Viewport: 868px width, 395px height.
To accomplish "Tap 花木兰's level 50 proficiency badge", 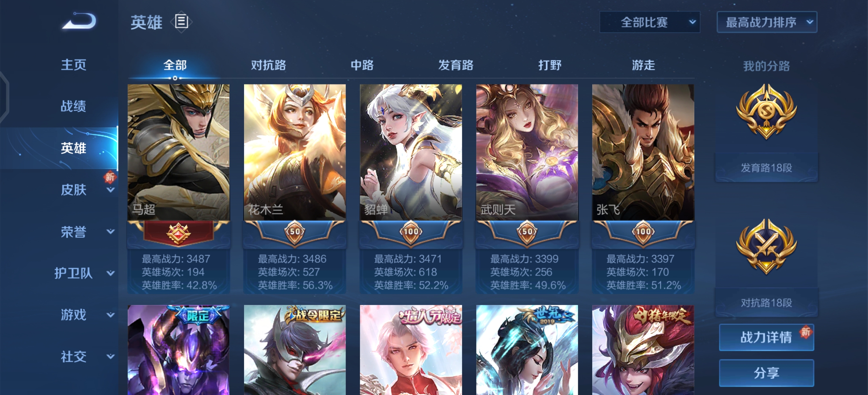I will (295, 232).
